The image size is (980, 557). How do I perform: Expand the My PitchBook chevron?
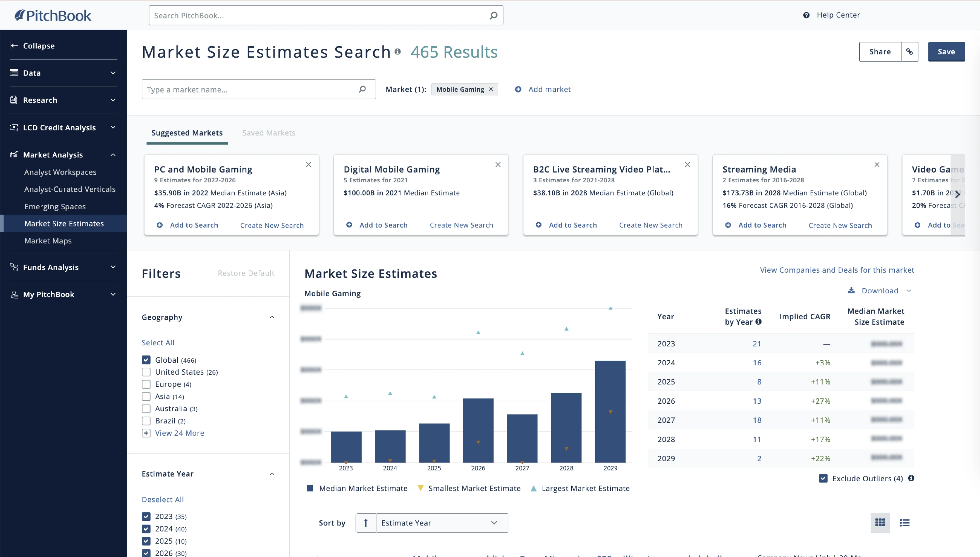tap(113, 294)
